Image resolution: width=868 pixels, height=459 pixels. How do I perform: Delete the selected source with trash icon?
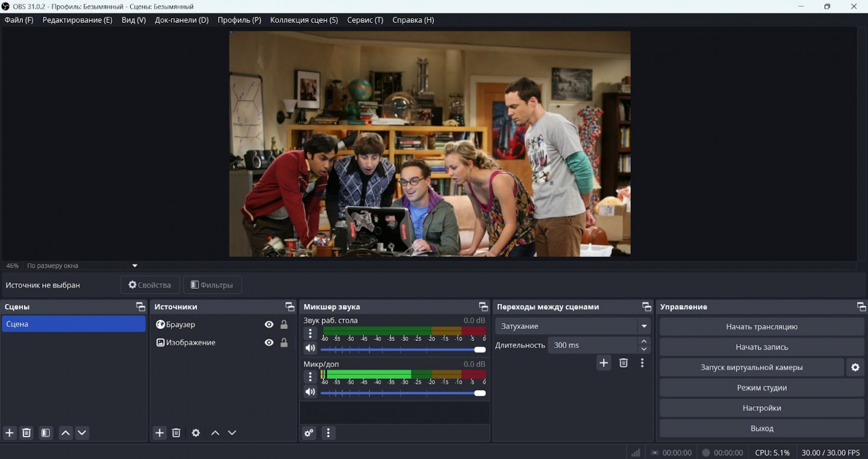point(176,433)
